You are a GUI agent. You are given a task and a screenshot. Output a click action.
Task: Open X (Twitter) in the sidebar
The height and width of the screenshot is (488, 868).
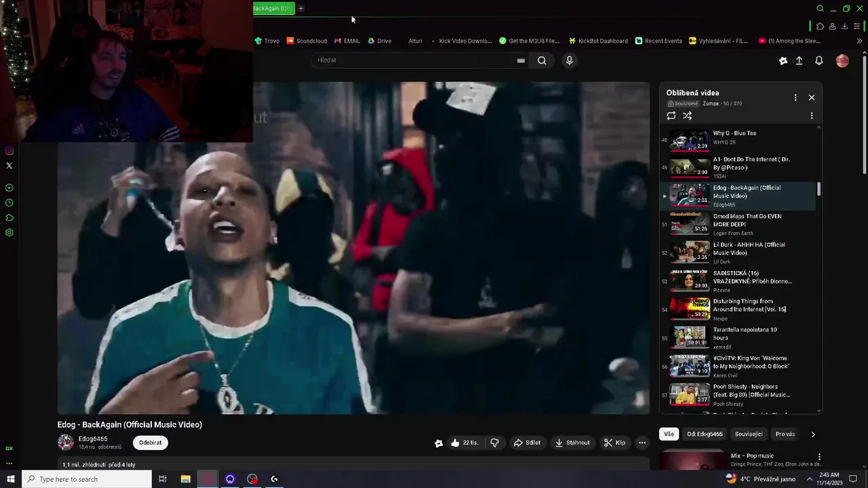coord(9,165)
